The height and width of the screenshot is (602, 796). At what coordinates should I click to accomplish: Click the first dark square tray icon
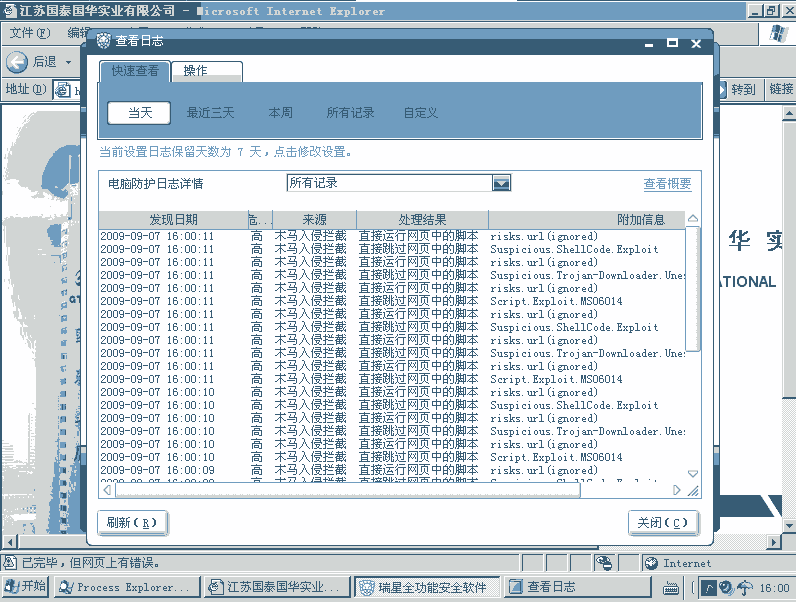pos(709,588)
